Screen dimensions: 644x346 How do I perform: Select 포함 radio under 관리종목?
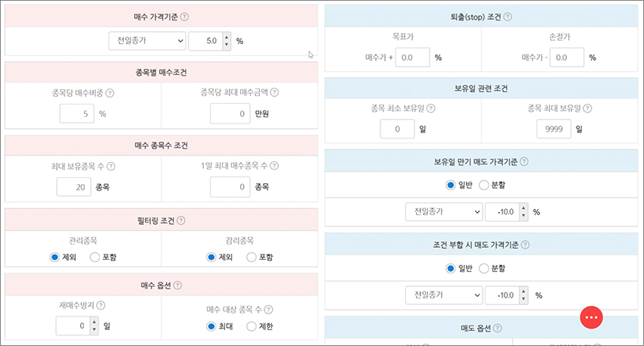click(95, 257)
